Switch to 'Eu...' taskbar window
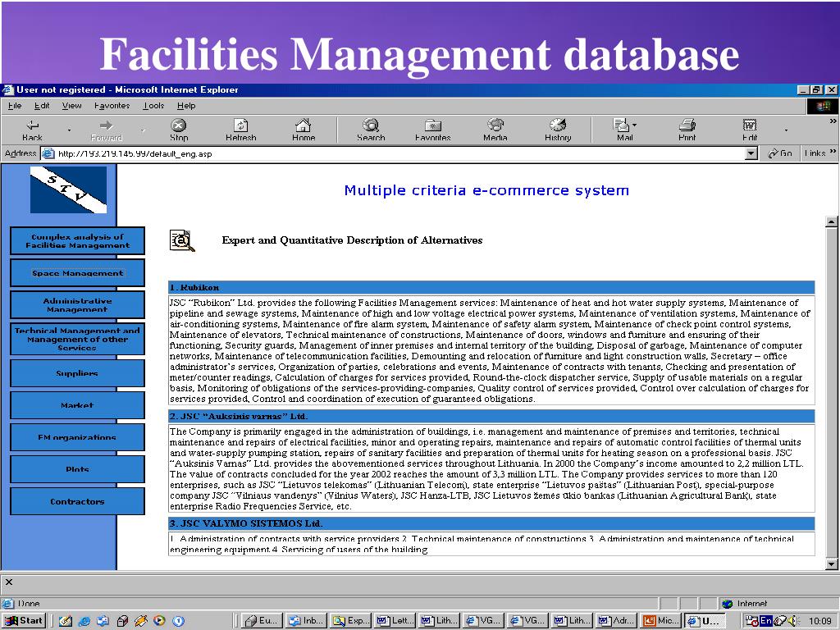 (262, 620)
